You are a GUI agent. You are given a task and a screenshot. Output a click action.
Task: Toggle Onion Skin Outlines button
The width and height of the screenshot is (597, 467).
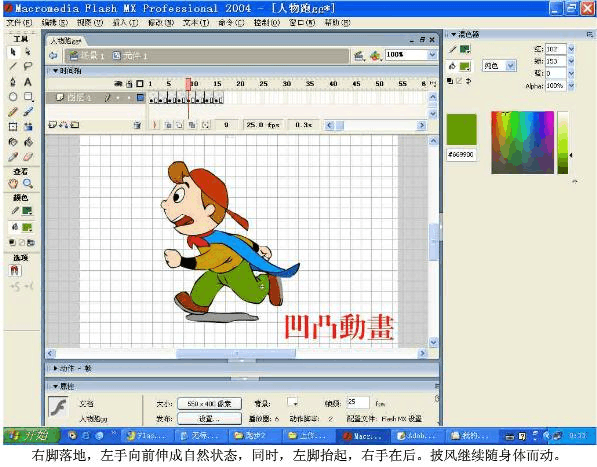tap(180, 125)
